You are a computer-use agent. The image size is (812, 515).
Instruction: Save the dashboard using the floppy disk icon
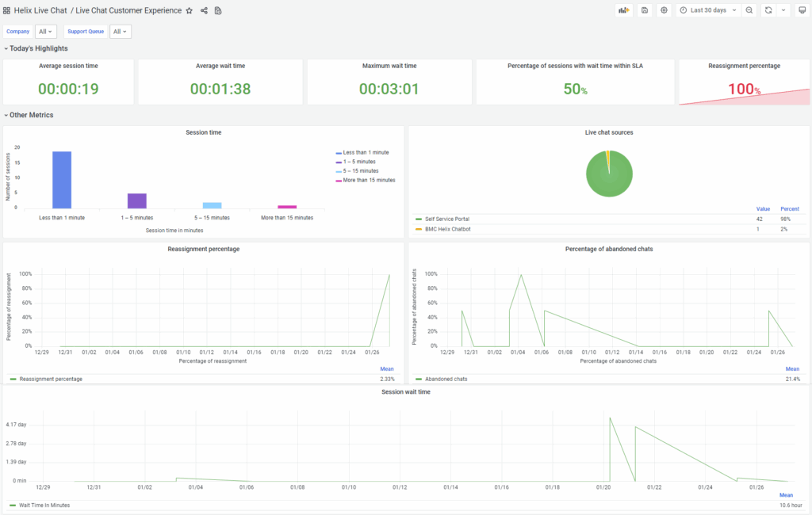[645, 10]
